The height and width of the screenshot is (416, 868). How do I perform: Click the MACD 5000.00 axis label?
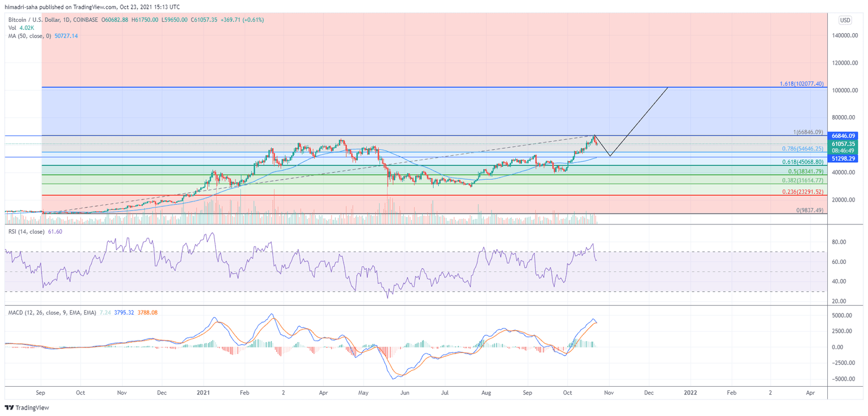841,316
